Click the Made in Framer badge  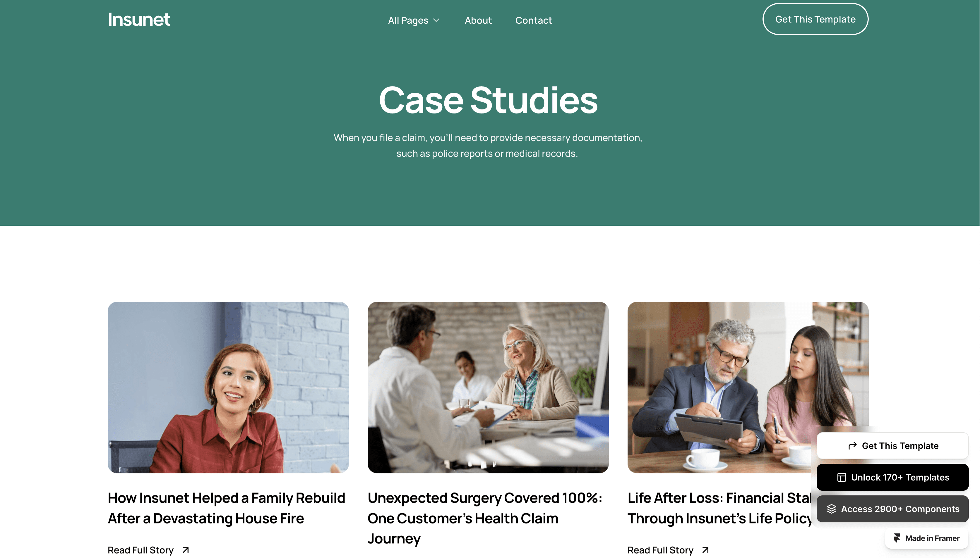(x=926, y=538)
